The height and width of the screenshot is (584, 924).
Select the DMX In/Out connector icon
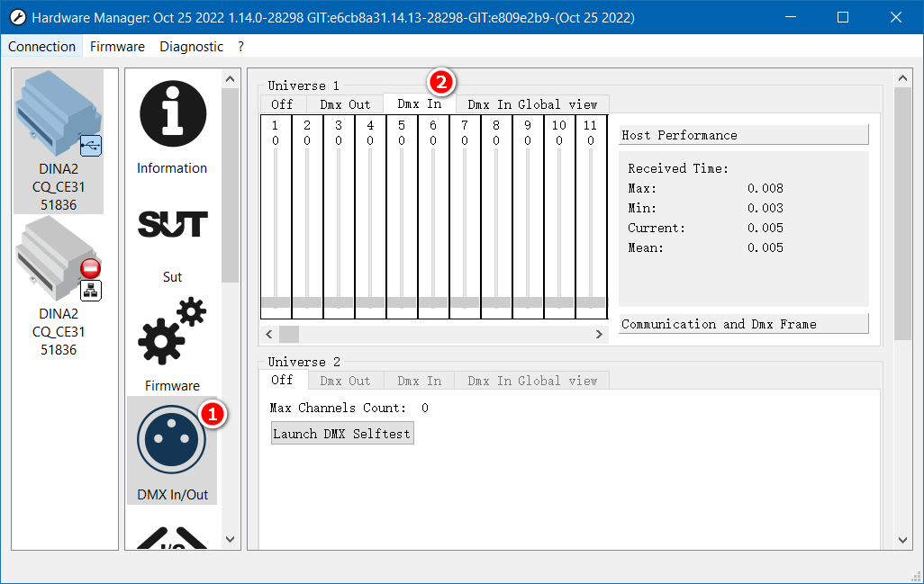click(x=172, y=441)
